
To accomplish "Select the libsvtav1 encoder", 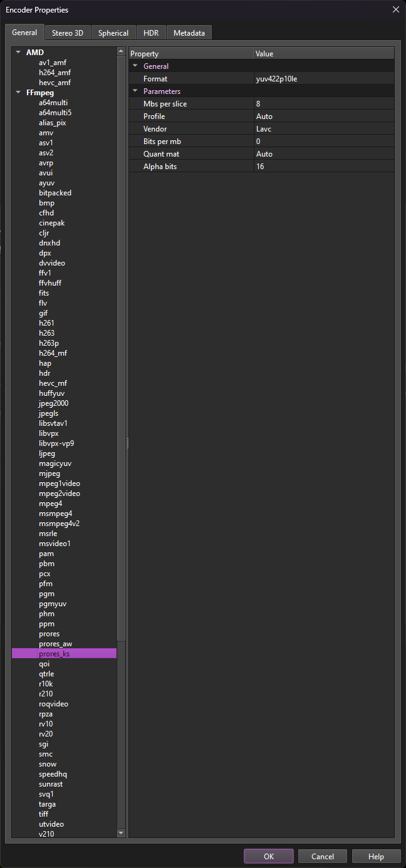I will (x=53, y=423).
